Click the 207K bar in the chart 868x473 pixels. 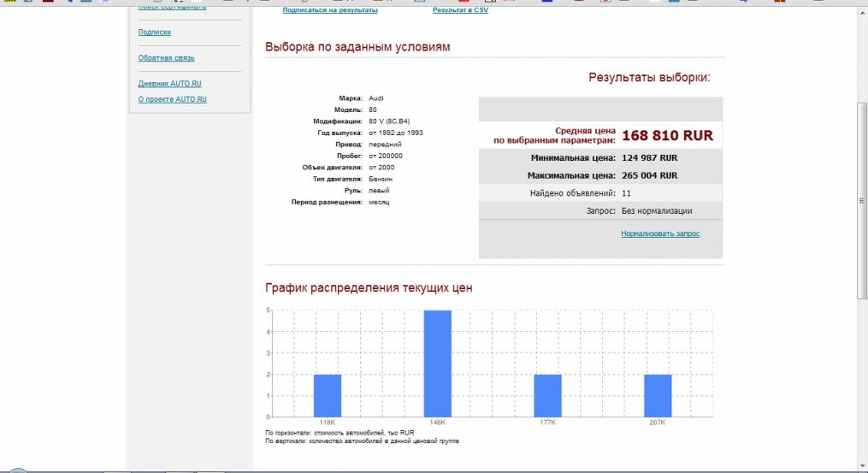pyautogui.click(x=658, y=395)
